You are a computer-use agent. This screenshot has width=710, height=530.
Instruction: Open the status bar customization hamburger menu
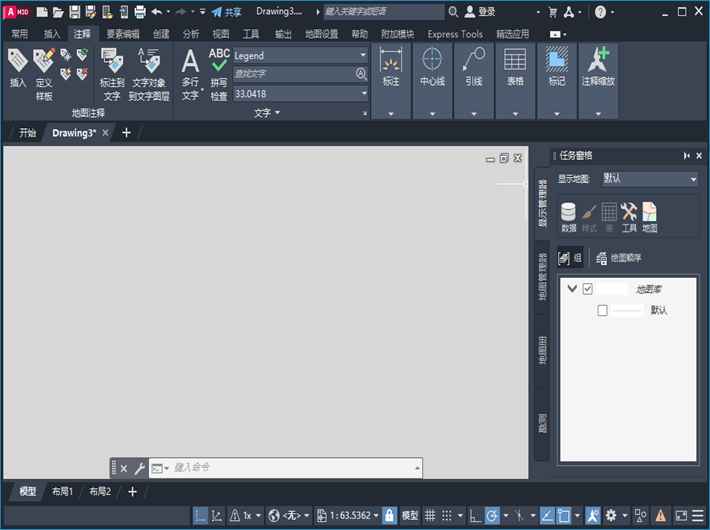pos(698,516)
